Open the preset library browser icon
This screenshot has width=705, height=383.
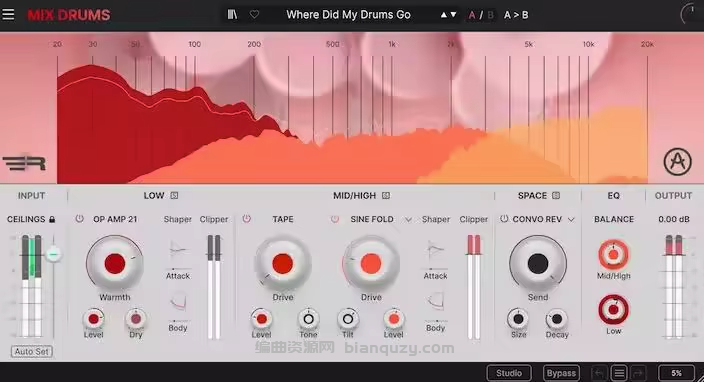click(x=232, y=14)
